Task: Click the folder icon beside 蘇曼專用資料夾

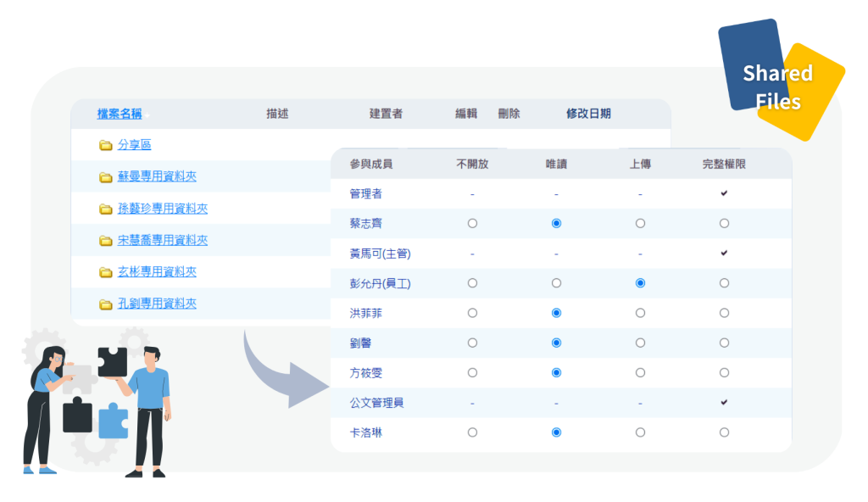Action: tap(106, 177)
